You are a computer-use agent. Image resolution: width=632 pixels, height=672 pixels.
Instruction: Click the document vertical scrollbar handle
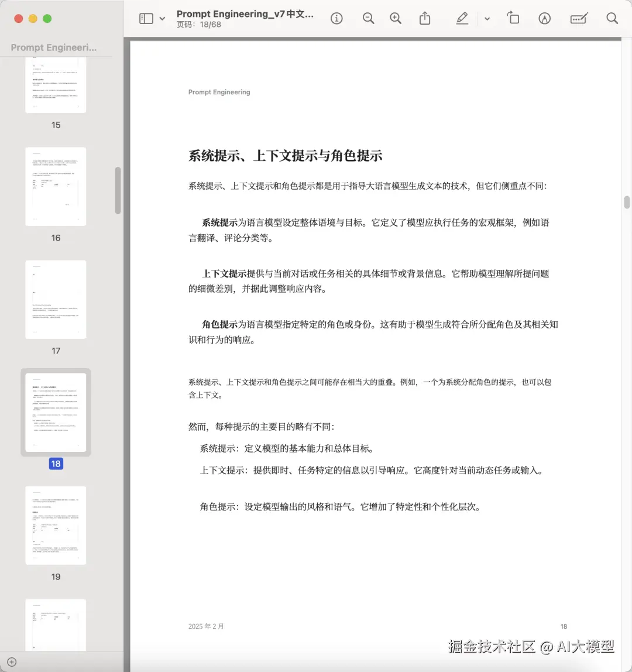point(627,203)
